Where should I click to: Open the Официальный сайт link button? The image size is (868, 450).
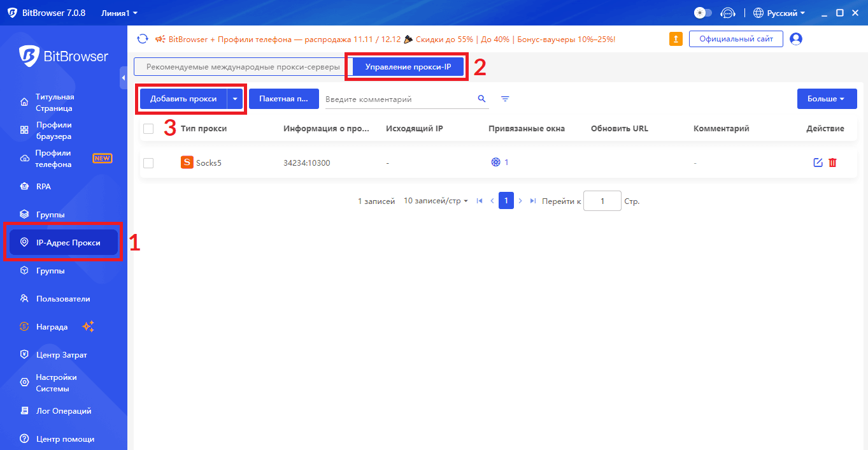pos(736,39)
